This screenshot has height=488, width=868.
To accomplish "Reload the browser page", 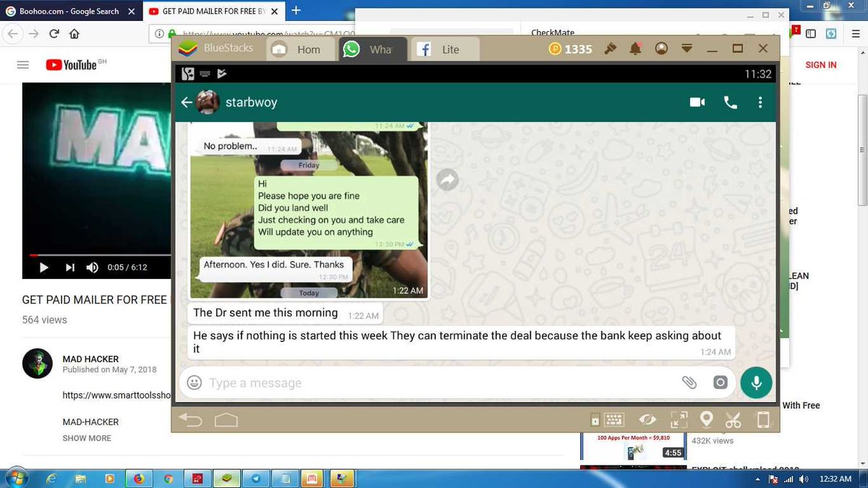I will click(x=54, y=34).
